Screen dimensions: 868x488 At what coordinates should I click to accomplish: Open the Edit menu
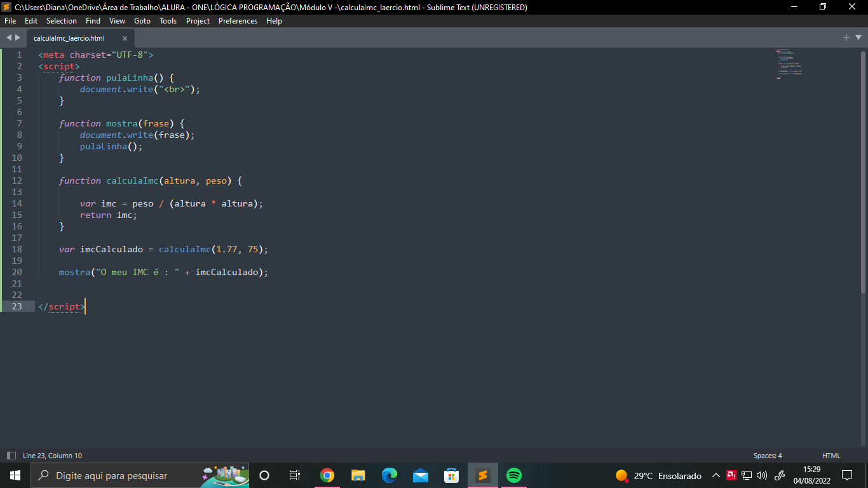click(31, 21)
